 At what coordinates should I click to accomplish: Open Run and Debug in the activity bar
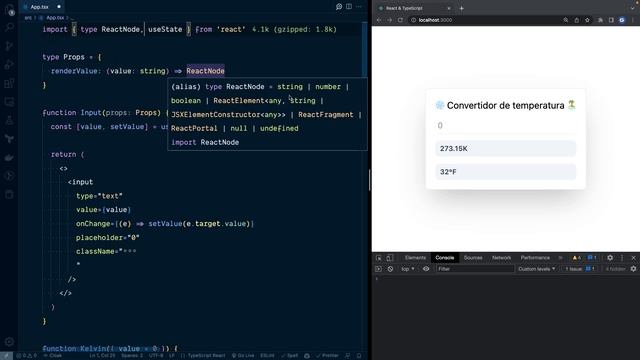pos(9,64)
